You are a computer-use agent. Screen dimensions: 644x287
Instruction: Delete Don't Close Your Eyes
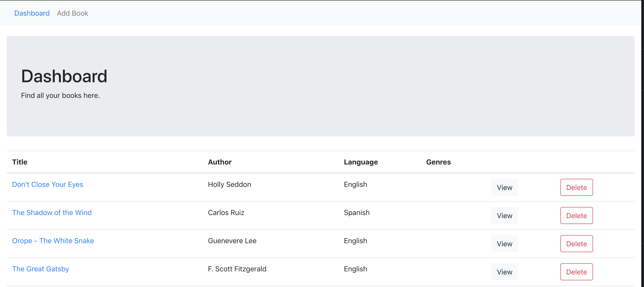pos(576,188)
